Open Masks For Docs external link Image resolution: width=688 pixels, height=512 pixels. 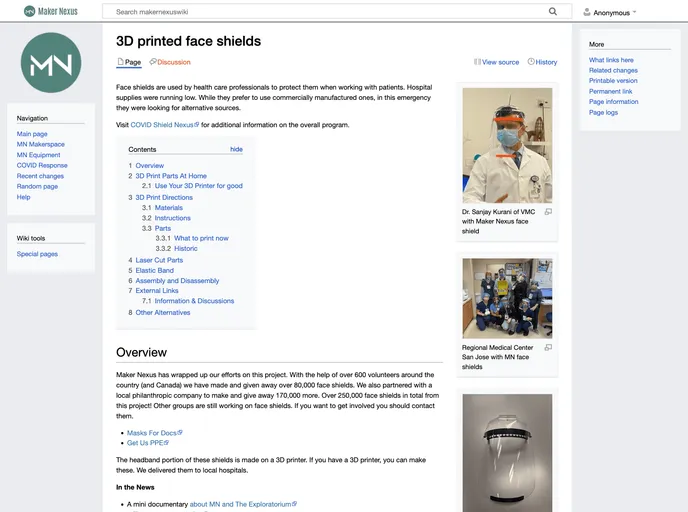click(x=154, y=433)
